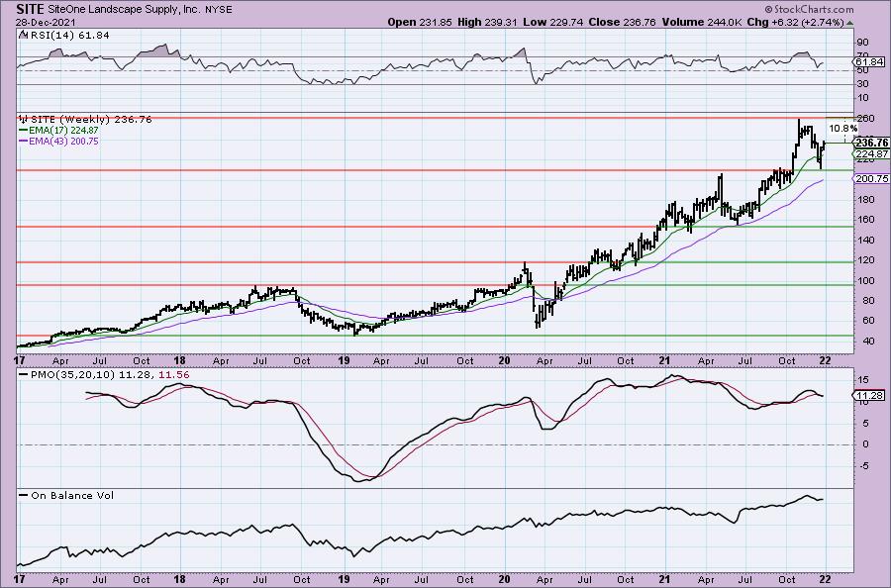Click the 90 label on RSI axis
Viewport: 891px width, 588px height.
(x=862, y=42)
